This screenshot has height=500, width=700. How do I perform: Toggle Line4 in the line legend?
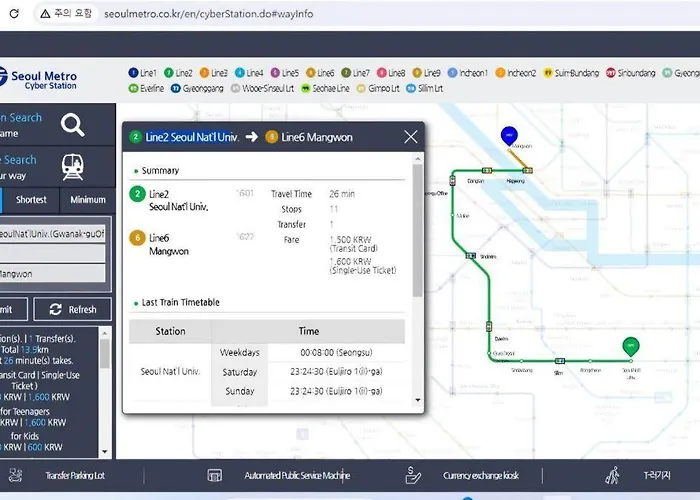tap(249, 73)
